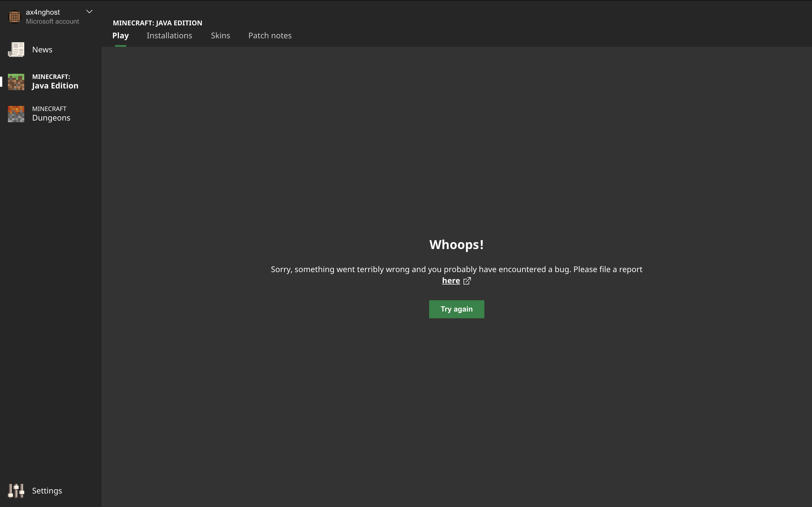Viewport: 812px width, 507px height.
Task: Expand the account dropdown chevron
Action: tap(89, 12)
